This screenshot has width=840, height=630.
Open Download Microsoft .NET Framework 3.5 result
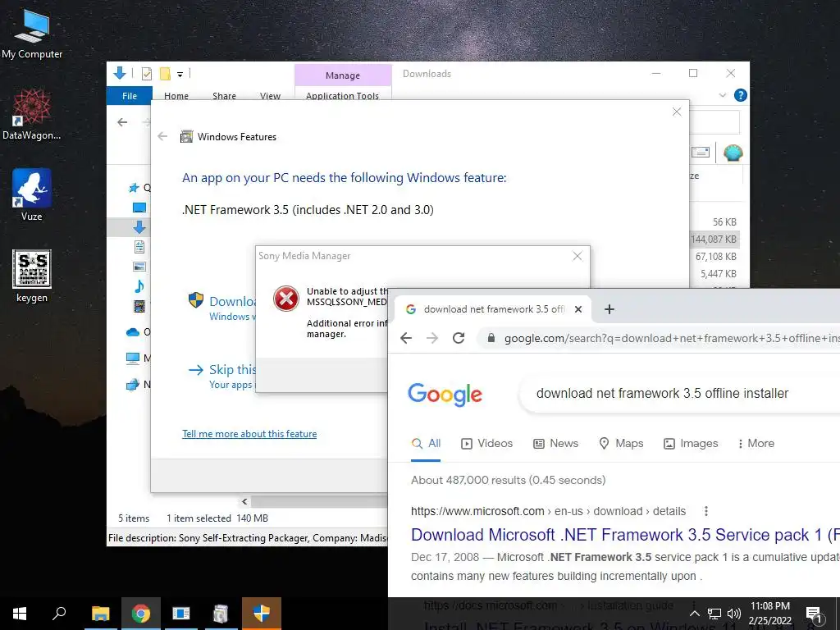624,535
